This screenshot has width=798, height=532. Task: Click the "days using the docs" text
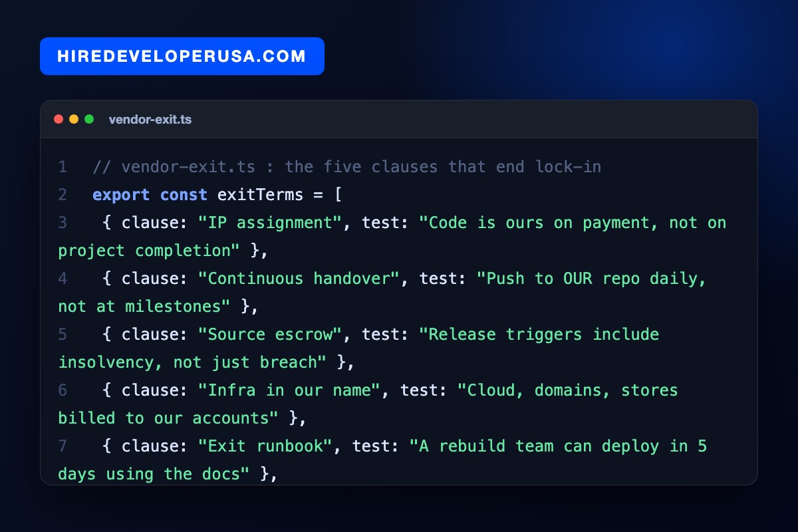click(154, 474)
